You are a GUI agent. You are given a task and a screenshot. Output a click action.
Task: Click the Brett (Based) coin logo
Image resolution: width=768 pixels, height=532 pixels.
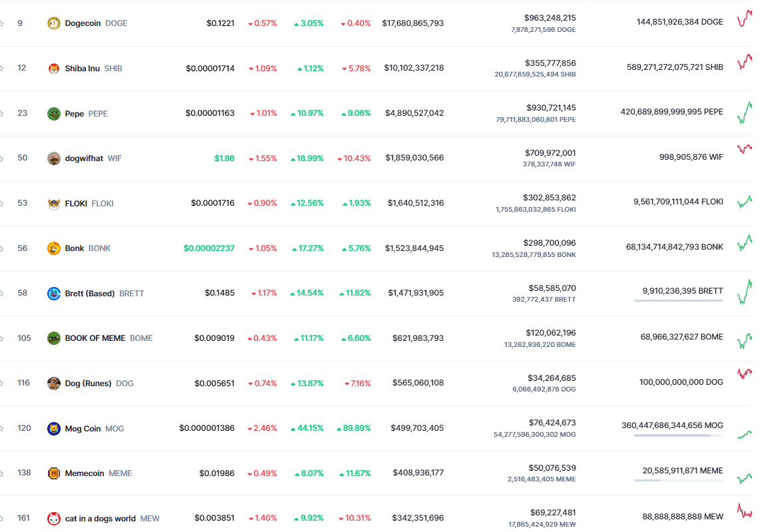click(x=53, y=293)
